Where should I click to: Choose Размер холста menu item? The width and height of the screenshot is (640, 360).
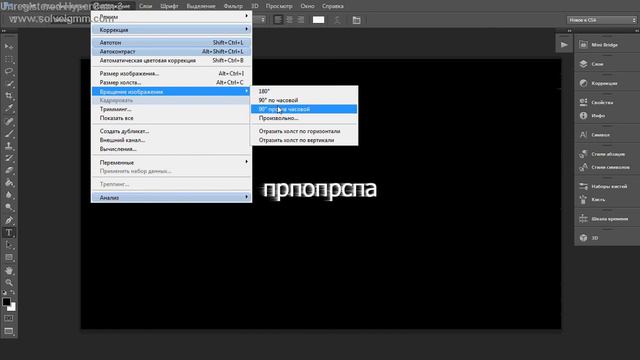point(171,82)
